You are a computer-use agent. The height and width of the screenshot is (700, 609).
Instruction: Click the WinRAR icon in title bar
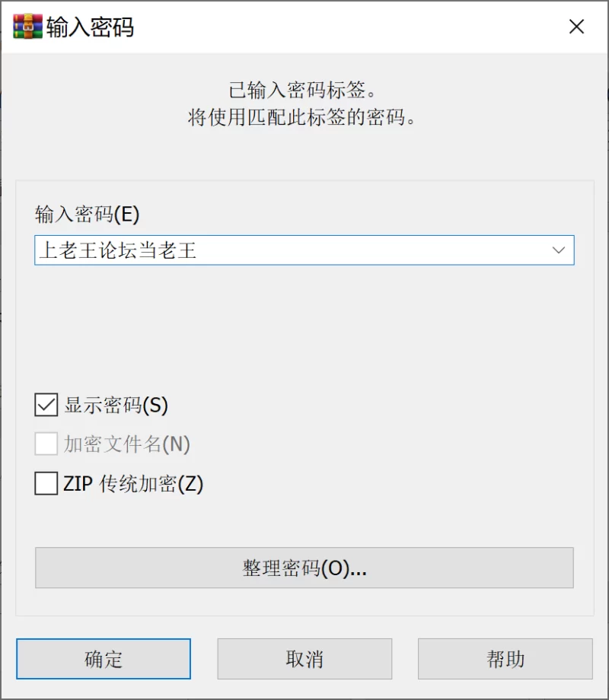pos(27,27)
